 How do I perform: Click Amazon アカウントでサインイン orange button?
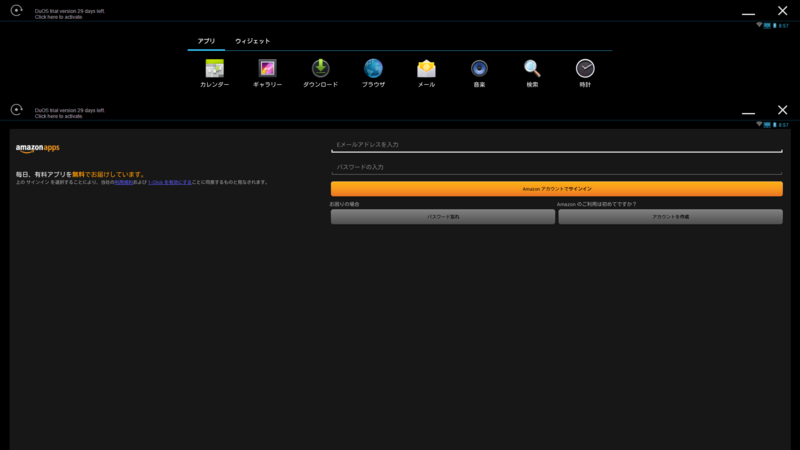[x=557, y=189]
